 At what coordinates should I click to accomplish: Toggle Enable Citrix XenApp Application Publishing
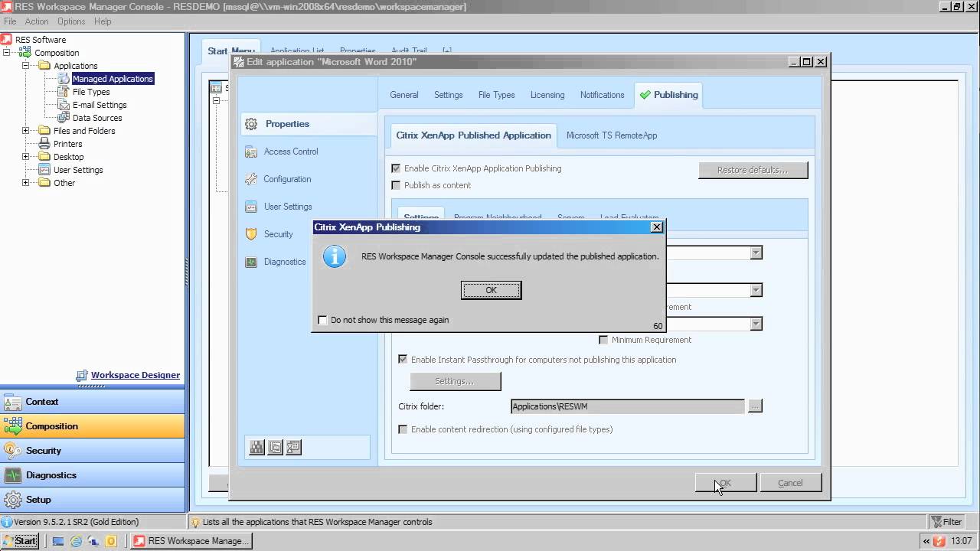396,168
